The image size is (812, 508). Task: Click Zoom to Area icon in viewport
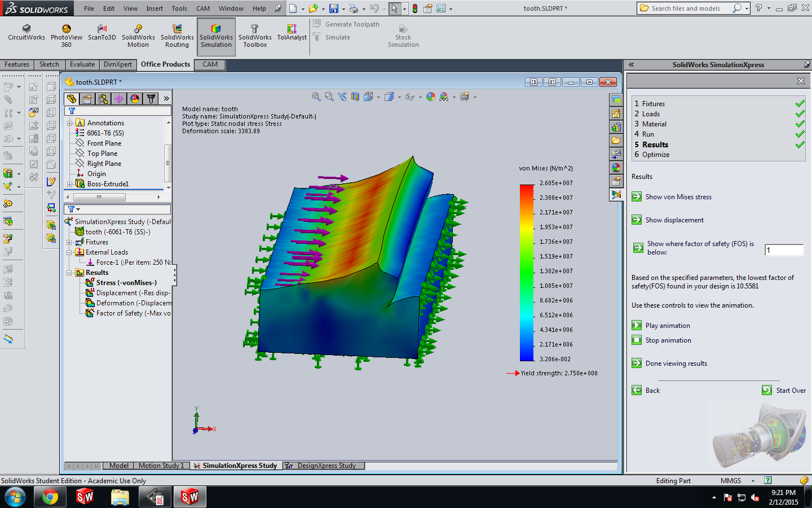point(329,97)
